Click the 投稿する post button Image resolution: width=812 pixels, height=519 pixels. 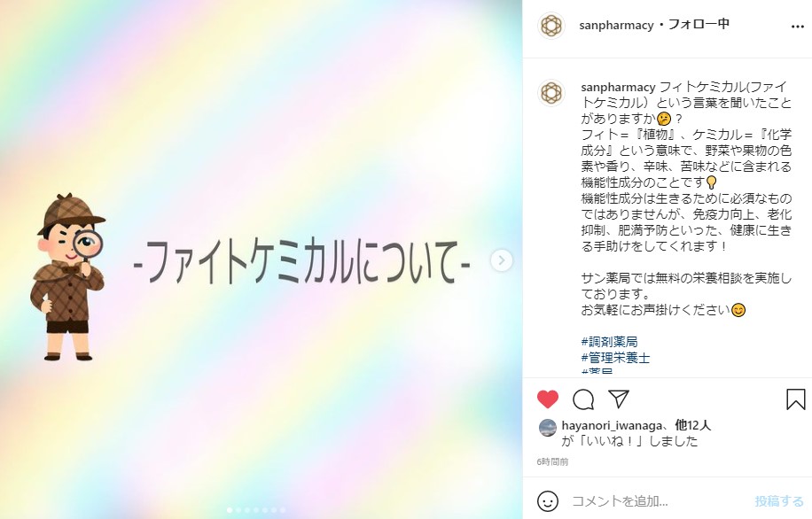pos(779,501)
